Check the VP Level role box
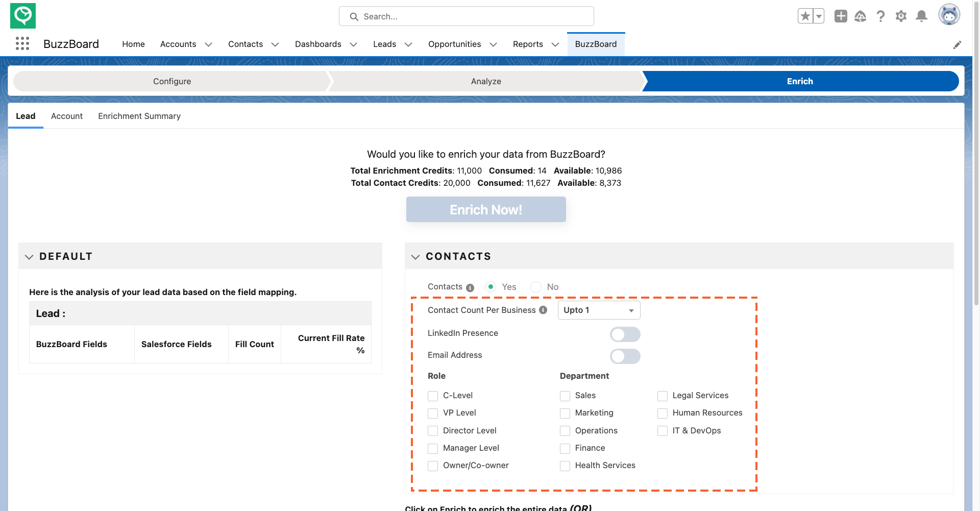980x511 pixels. tap(433, 413)
